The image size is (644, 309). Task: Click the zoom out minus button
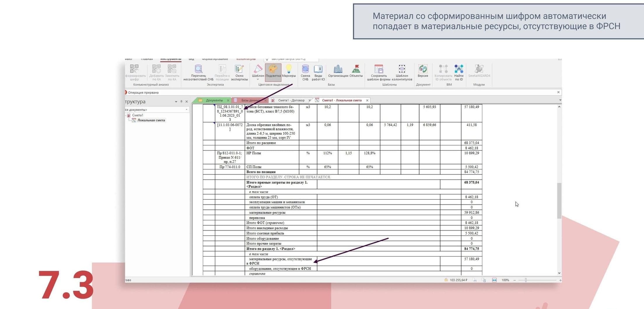514,280
